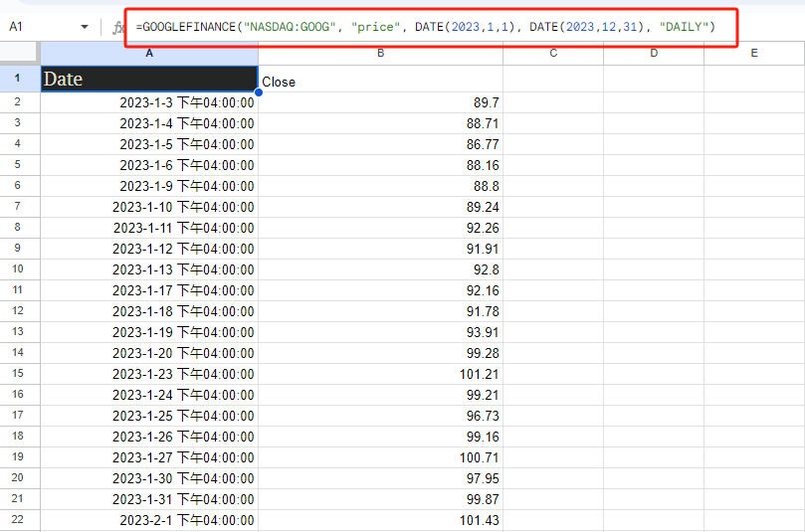Click the date cell 2023-1-5

[x=149, y=144]
